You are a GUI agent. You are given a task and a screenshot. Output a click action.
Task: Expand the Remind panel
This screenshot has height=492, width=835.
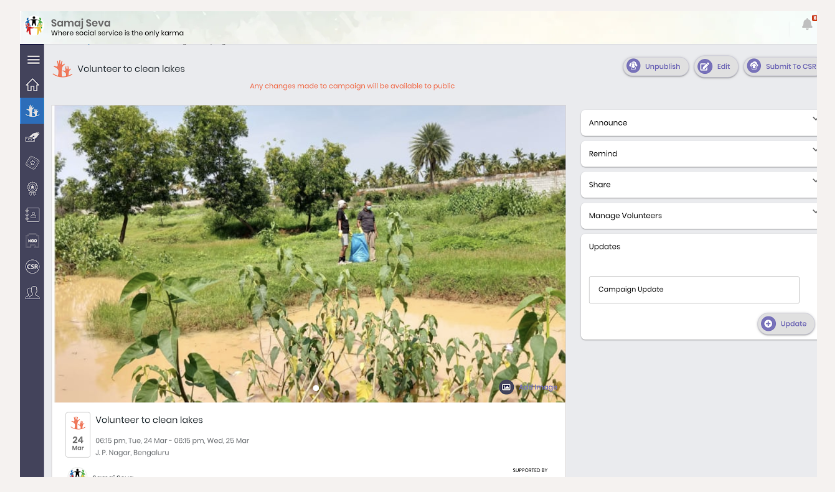click(699, 154)
